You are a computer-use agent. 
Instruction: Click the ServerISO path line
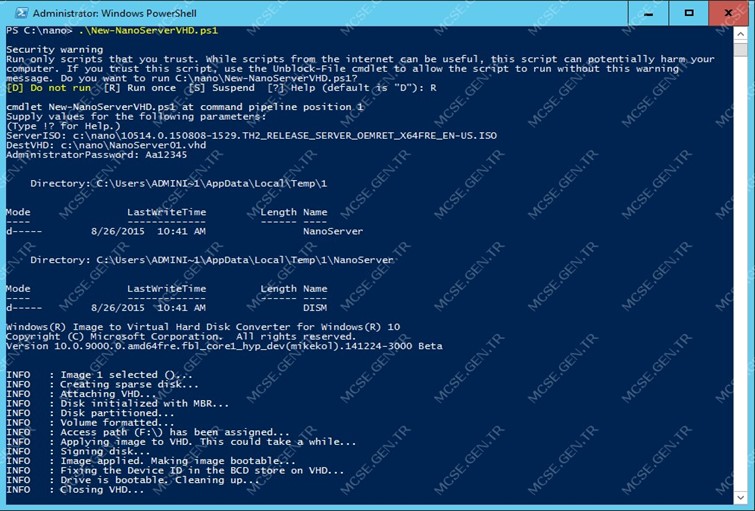pos(251,136)
